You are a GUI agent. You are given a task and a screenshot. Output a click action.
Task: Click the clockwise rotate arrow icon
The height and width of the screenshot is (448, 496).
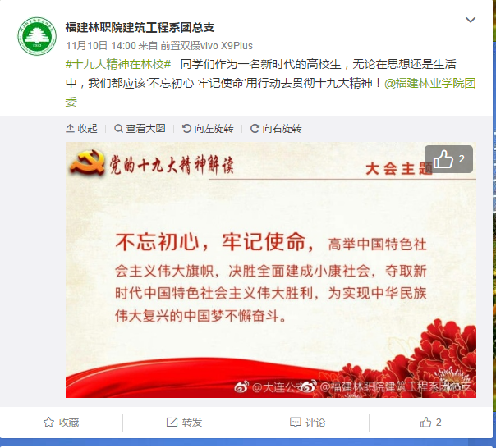(x=255, y=128)
